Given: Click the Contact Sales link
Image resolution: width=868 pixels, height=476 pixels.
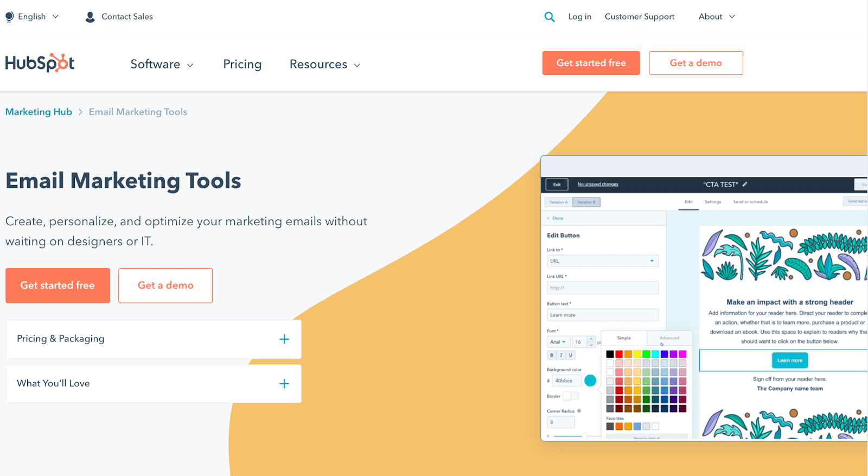Looking at the screenshot, I should point(127,17).
